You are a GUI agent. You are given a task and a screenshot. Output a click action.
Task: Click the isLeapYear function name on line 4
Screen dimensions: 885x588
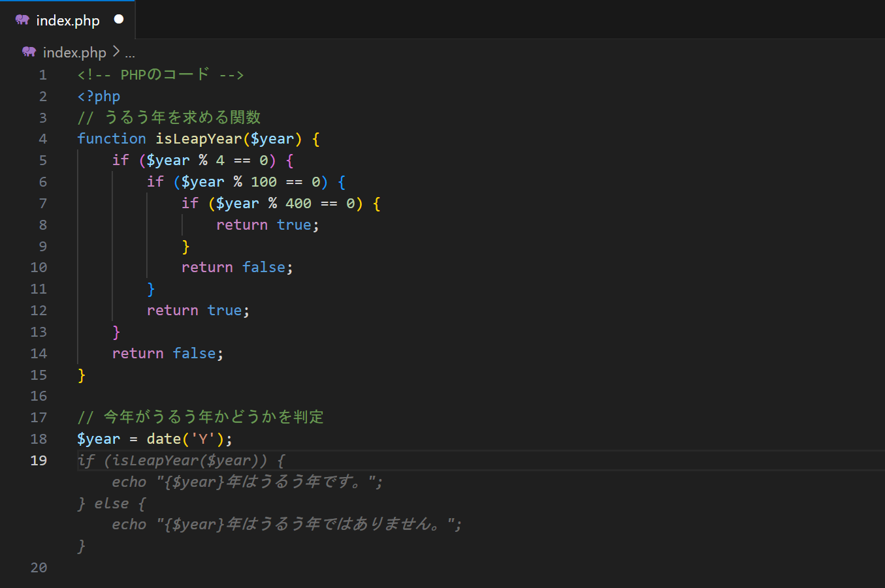pos(199,139)
